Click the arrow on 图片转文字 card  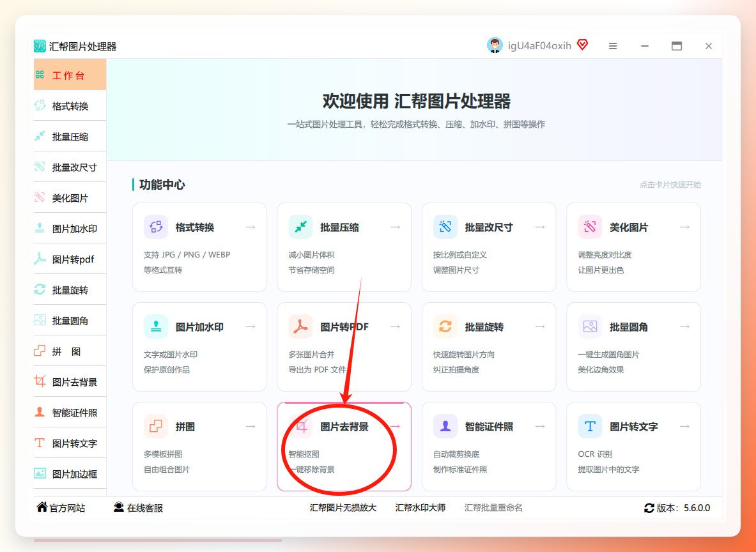[x=684, y=426]
